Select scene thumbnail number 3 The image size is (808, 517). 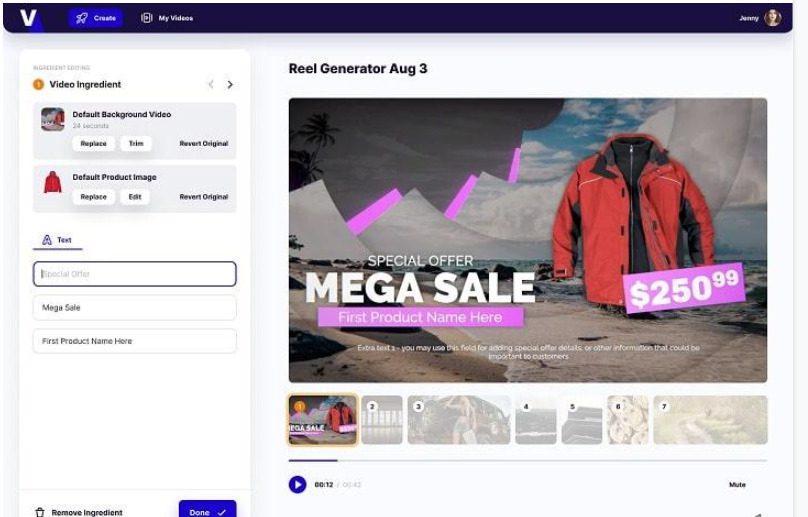click(x=455, y=420)
